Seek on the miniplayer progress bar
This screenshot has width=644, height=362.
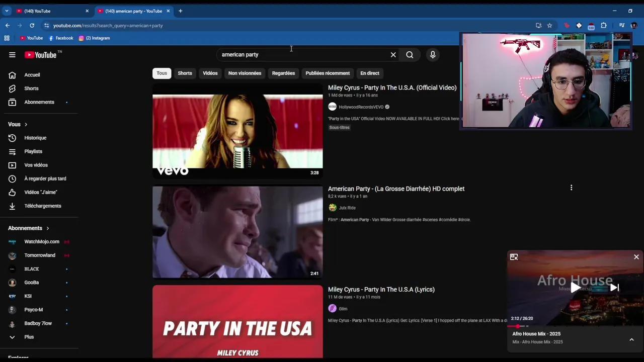[575, 326]
